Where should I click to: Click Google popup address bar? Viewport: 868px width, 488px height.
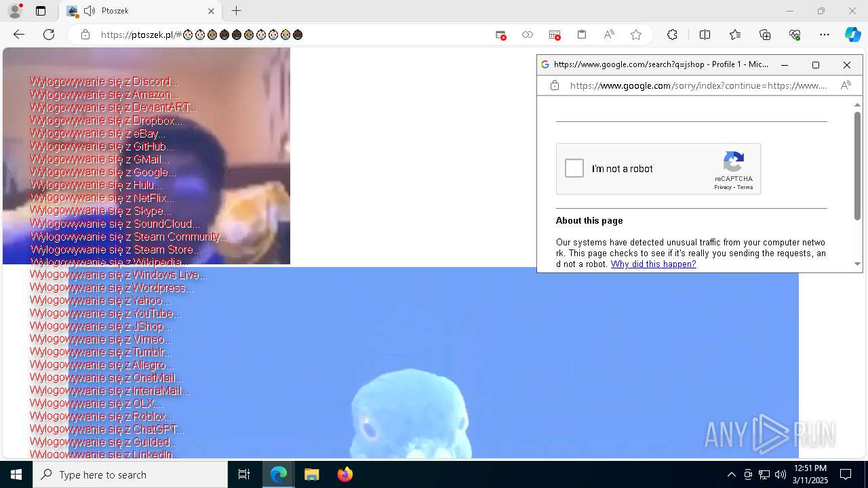tap(698, 85)
